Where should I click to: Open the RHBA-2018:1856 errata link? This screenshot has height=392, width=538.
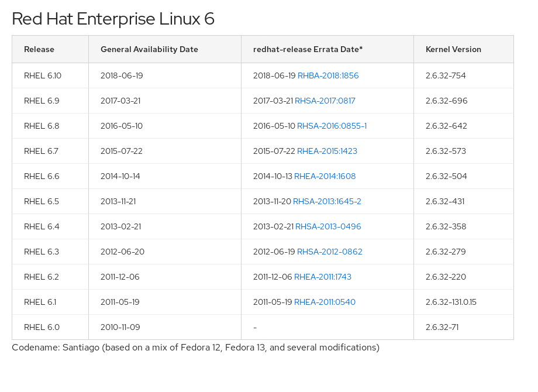pos(328,75)
